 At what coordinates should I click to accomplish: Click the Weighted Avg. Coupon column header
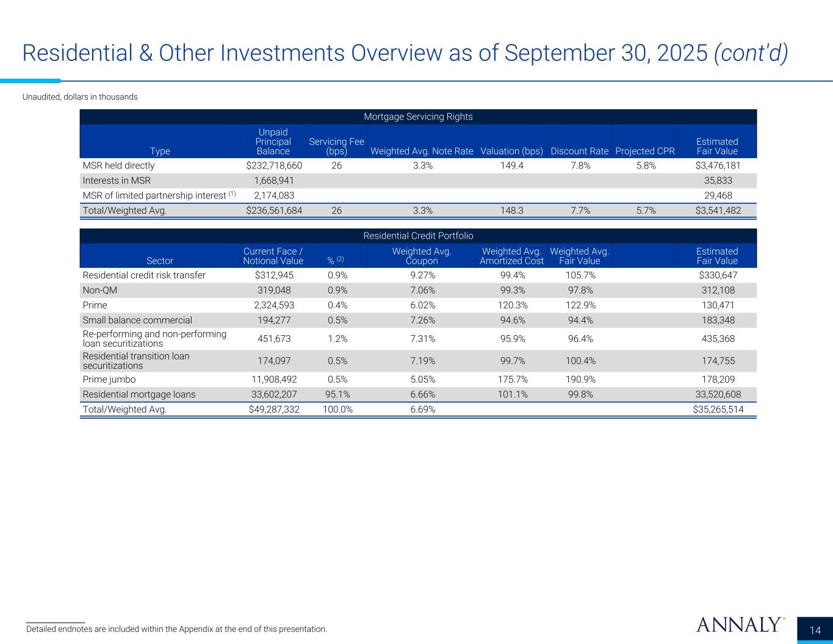(421, 256)
